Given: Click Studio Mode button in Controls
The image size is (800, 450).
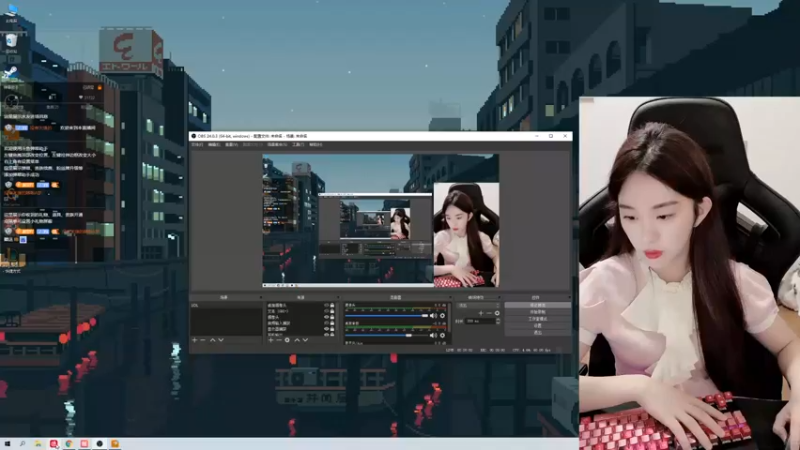Looking at the screenshot, I should coord(538,319).
